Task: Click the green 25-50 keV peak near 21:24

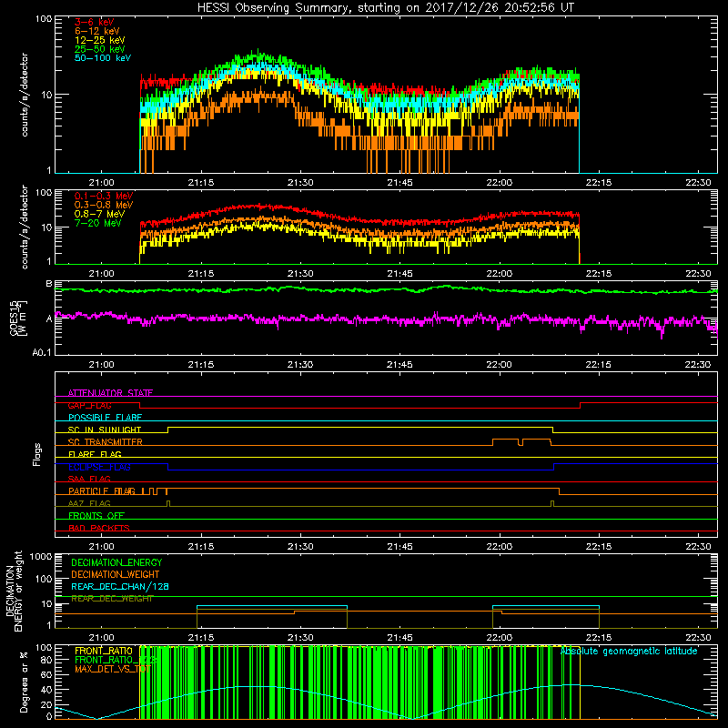Action: (x=258, y=55)
